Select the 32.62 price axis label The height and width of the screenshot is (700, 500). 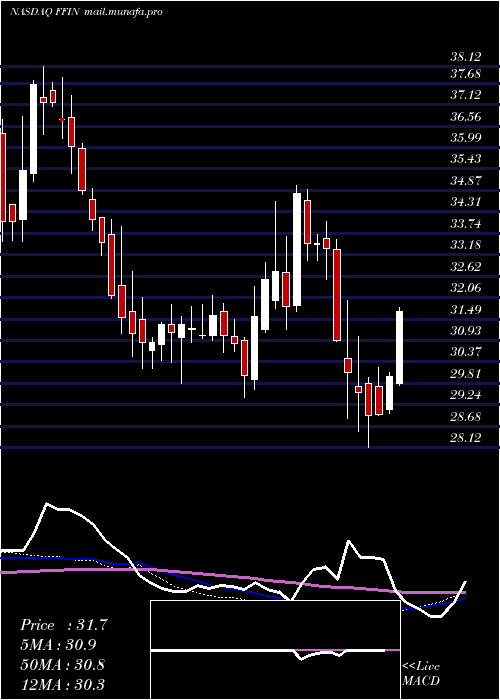click(466, 267)
